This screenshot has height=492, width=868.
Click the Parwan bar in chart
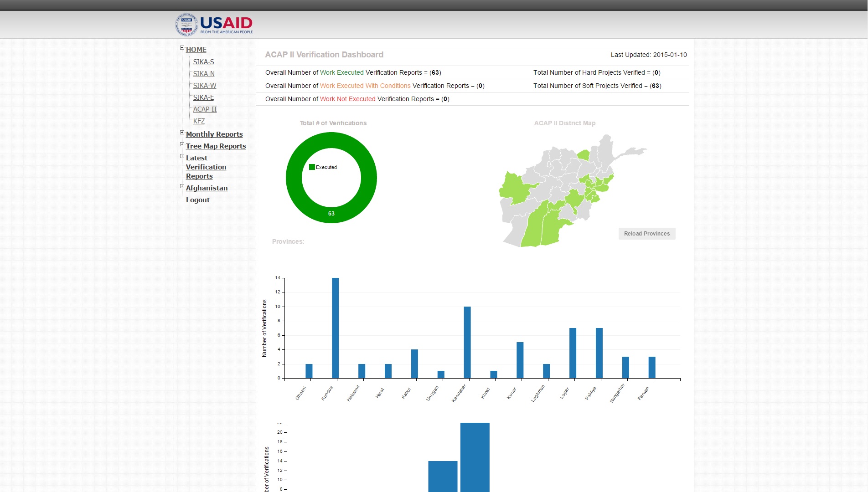[652, 368]
